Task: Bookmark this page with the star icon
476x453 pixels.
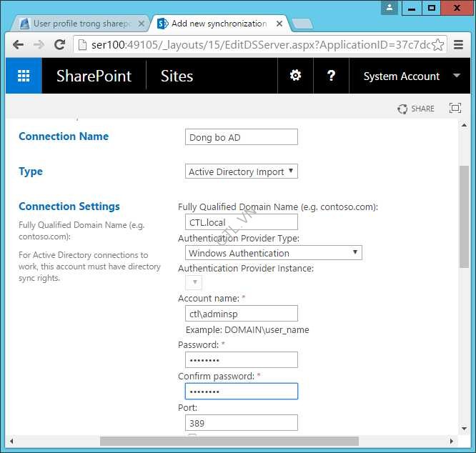Action: pyautogui.click(x=437, y=45)
